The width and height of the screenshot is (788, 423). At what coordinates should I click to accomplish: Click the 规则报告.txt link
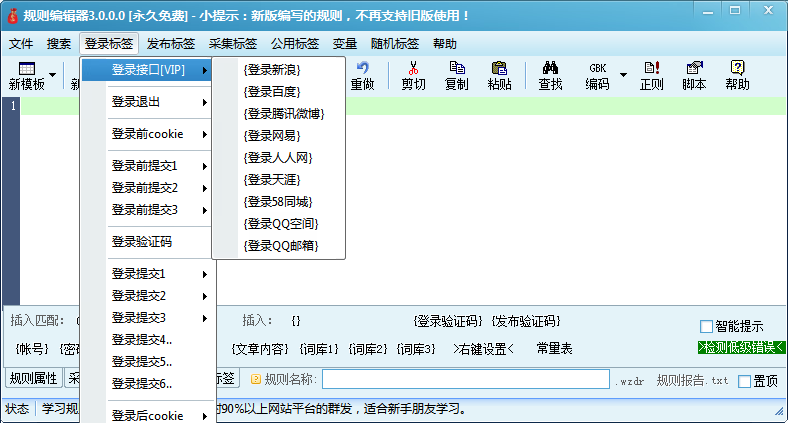click(693, 381)
